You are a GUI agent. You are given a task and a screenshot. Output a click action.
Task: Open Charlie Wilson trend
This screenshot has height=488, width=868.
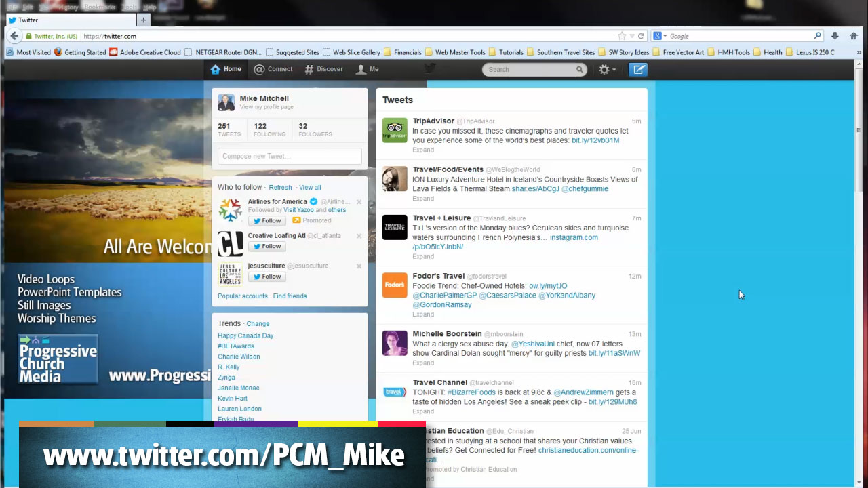click(x=239, y=357)
